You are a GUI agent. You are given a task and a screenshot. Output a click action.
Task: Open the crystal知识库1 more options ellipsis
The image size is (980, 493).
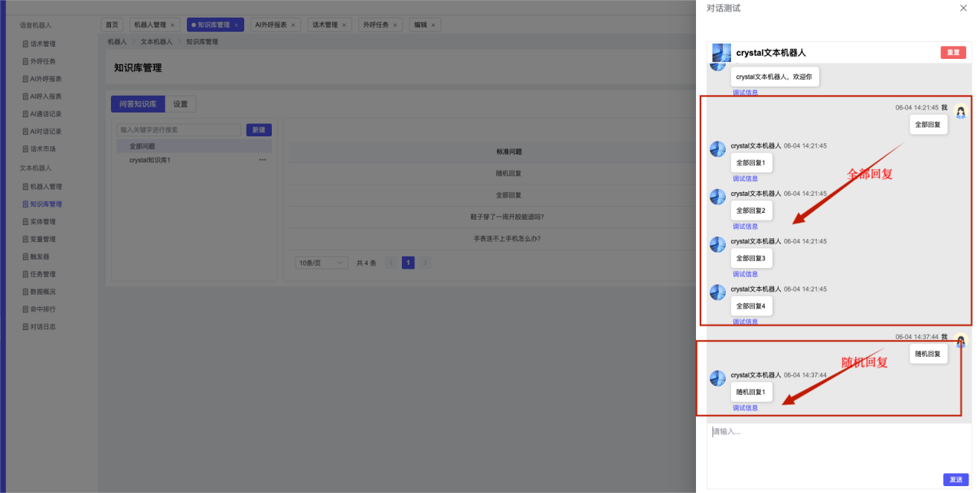(x=263, y=160)
